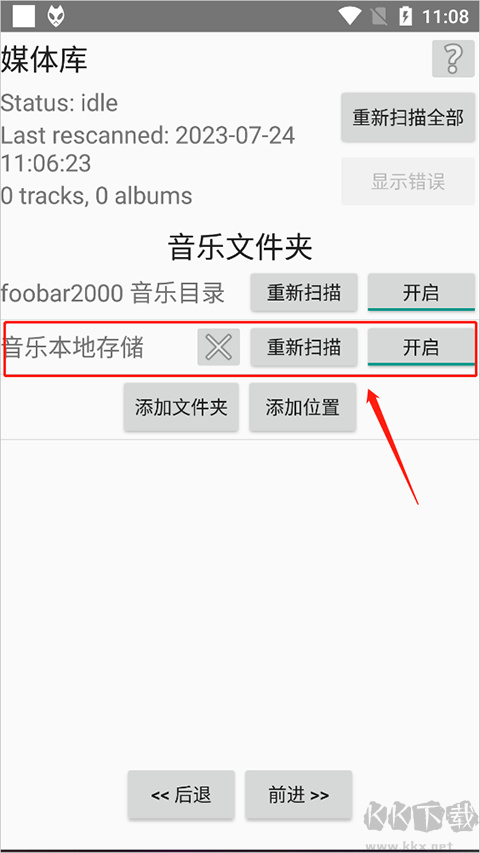Tap the foobar2000 alien icon in status bar
Image resolution: width=480 pixels, height=853 pixels.
(x=56, y=16)
